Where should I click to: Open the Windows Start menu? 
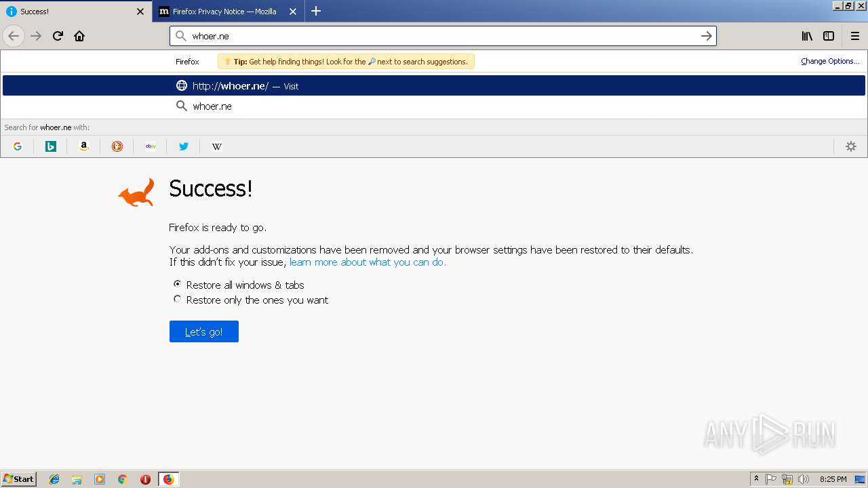click(x=19, y=479)
